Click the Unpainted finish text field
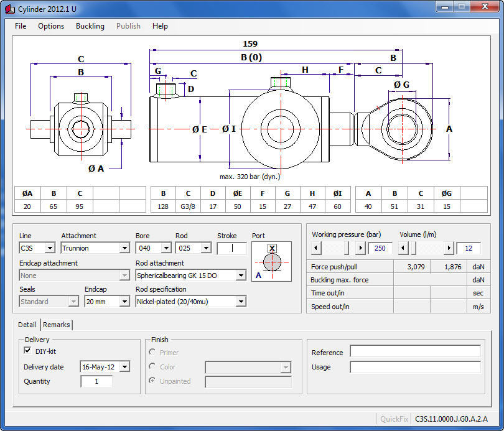504x431 pixels. click(x=248, y=381)
